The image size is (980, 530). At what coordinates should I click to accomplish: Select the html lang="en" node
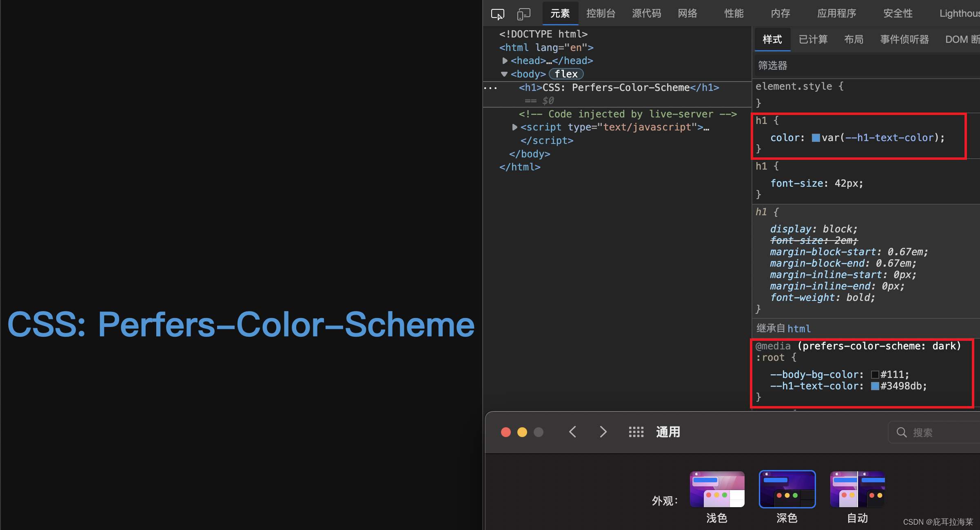[546, 48]
